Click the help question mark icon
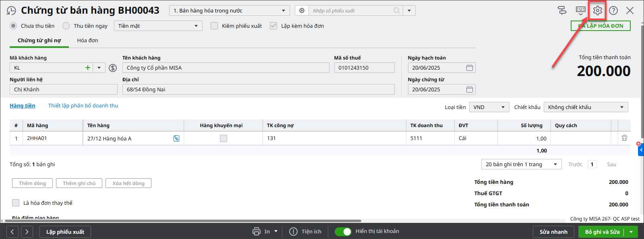Screen dimensions: 644x239 pyautogui.click(x=613, y=10)
